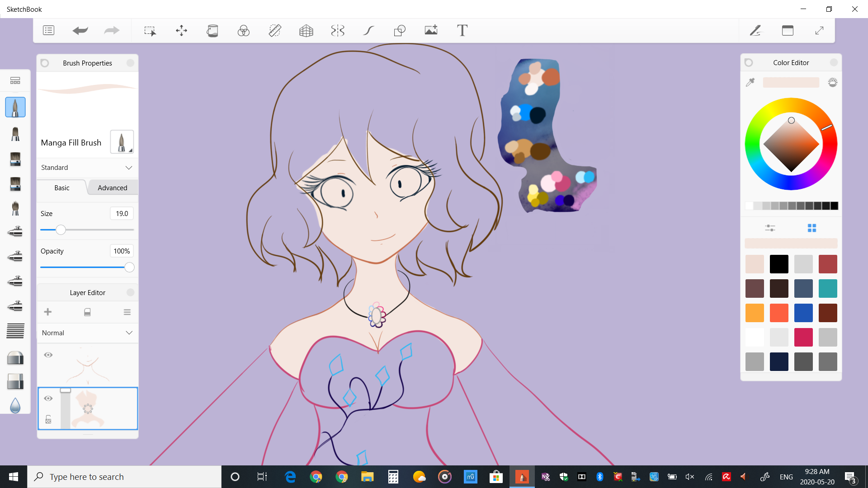Enter fullscreen with expand arrows
The width and height of the screenshot is (868, 488).
[x=819, y=30]
